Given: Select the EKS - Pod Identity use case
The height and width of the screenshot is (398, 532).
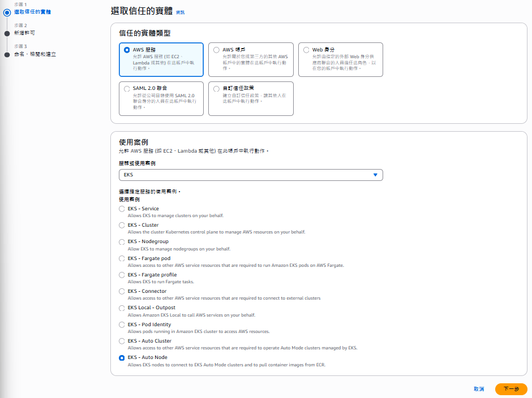Looking at the screenshot, I should pos(122,325).
